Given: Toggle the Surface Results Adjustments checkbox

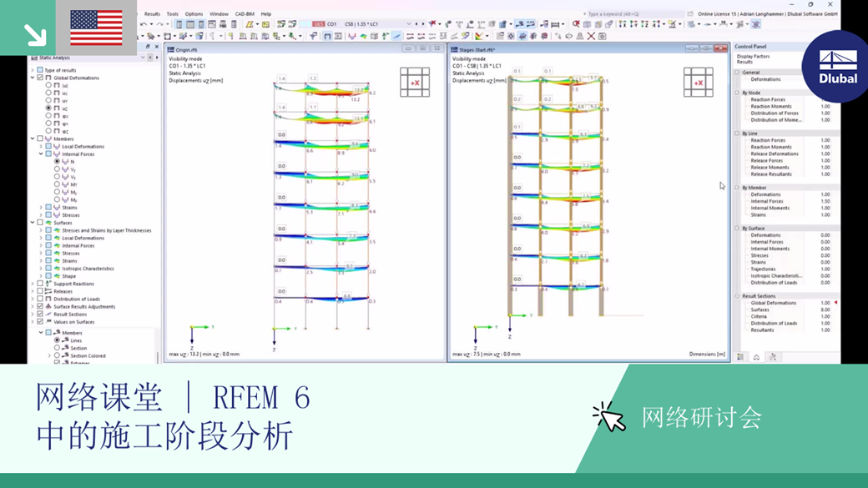Looking at the screenshot, I should pos(40,307).
